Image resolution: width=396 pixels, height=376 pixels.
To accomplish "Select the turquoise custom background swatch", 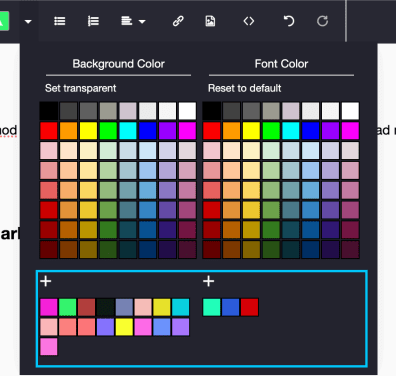I will pos(181,307).
